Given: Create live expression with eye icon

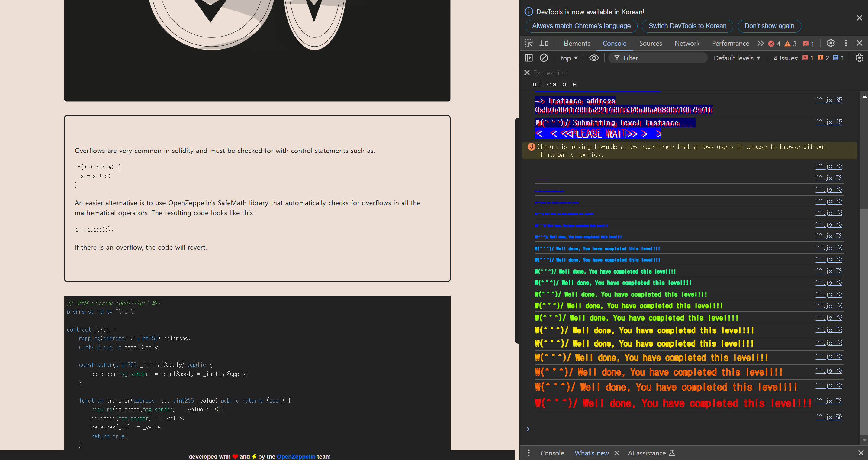Looking at the screenshot, I should pyautogui.click(x=594, y=58).
